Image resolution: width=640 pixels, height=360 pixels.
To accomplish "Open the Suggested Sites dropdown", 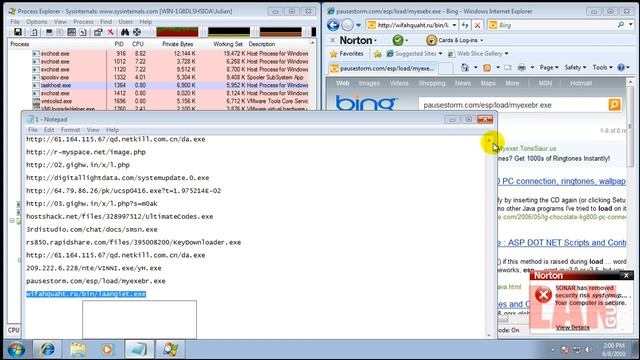I will [x=440, y=53].
